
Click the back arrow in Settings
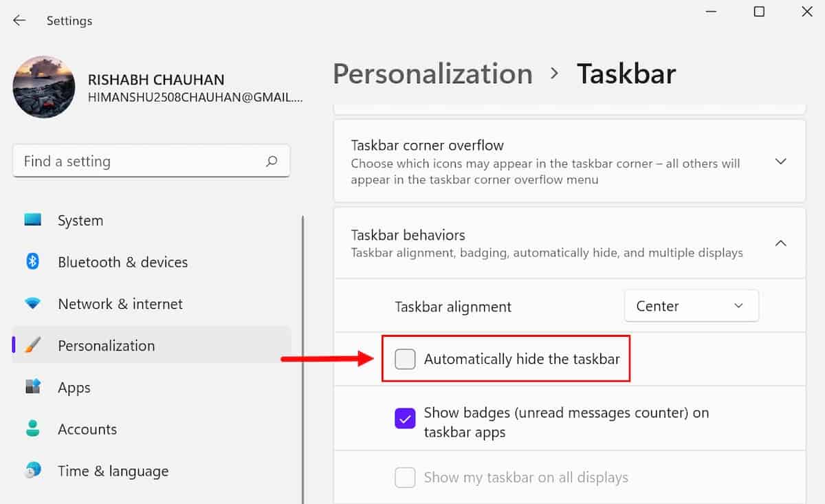(x=19, y=21)
